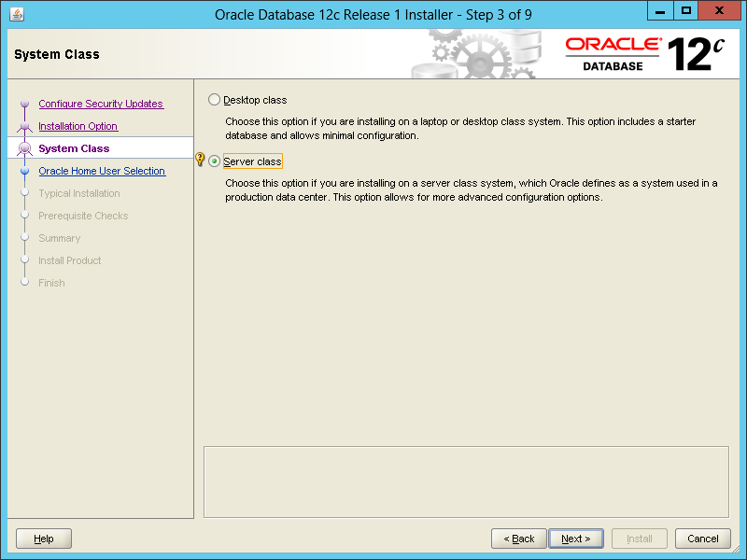The width and height of the screenshot is (747, 560).
Task: Click the Help button
Action: coord(44,539)
